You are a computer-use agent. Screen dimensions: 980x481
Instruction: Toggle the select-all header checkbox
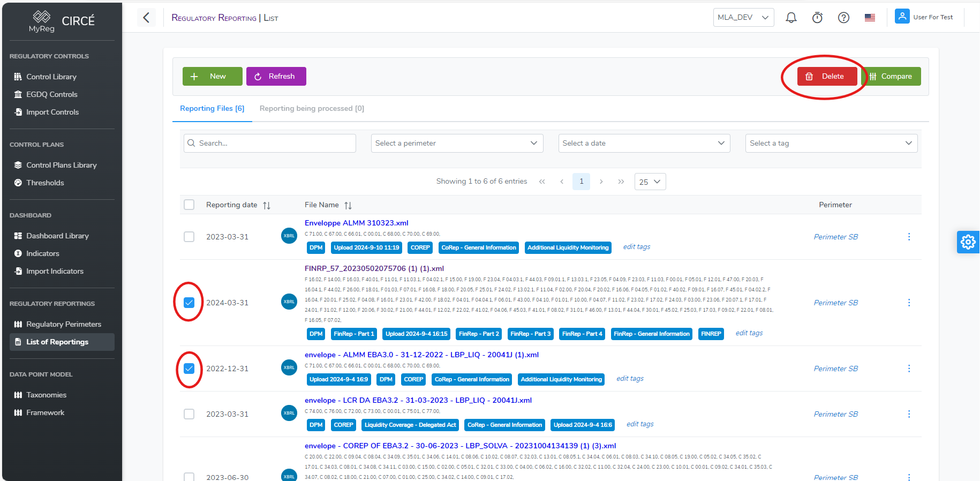coord(189,205)
